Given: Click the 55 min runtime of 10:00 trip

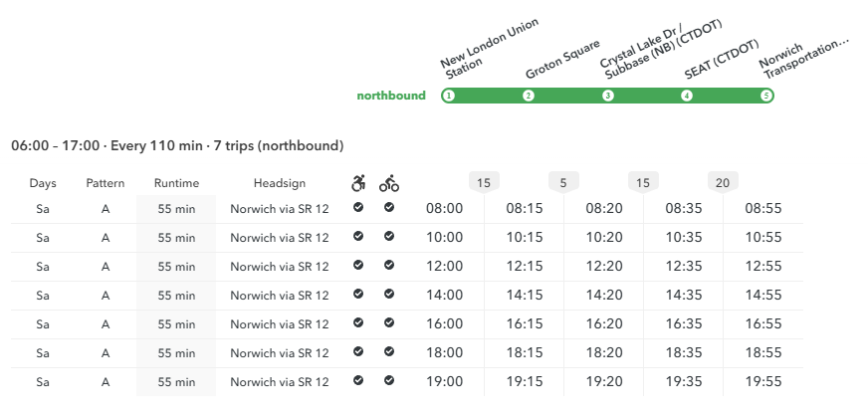Looking at the screenshot, I should 176,238.
